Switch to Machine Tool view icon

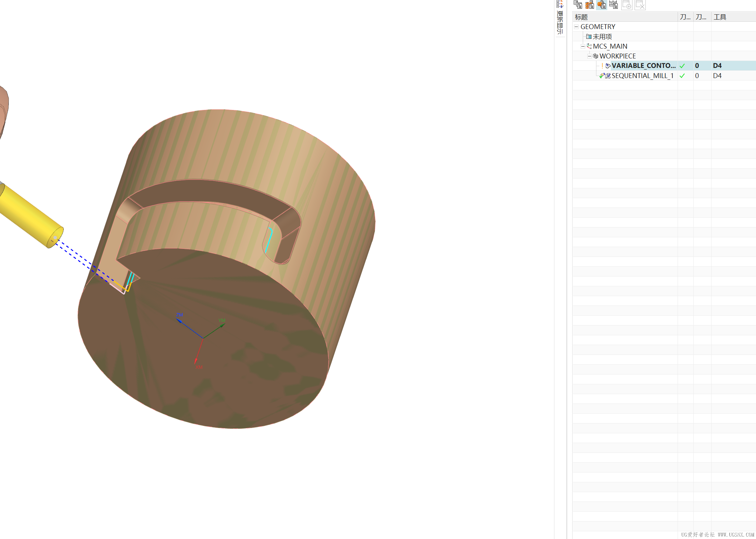(x=590, y=5)
